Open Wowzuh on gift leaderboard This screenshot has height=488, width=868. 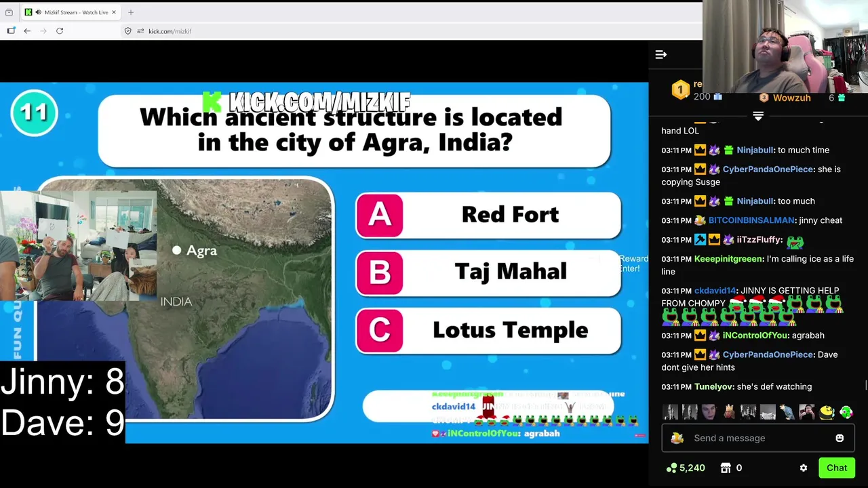791,98
